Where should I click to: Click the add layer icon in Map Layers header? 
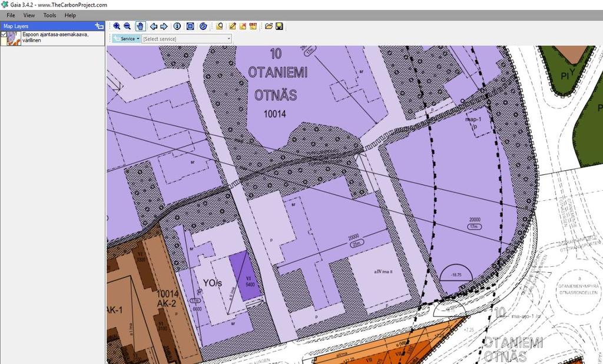coord(99,26)
